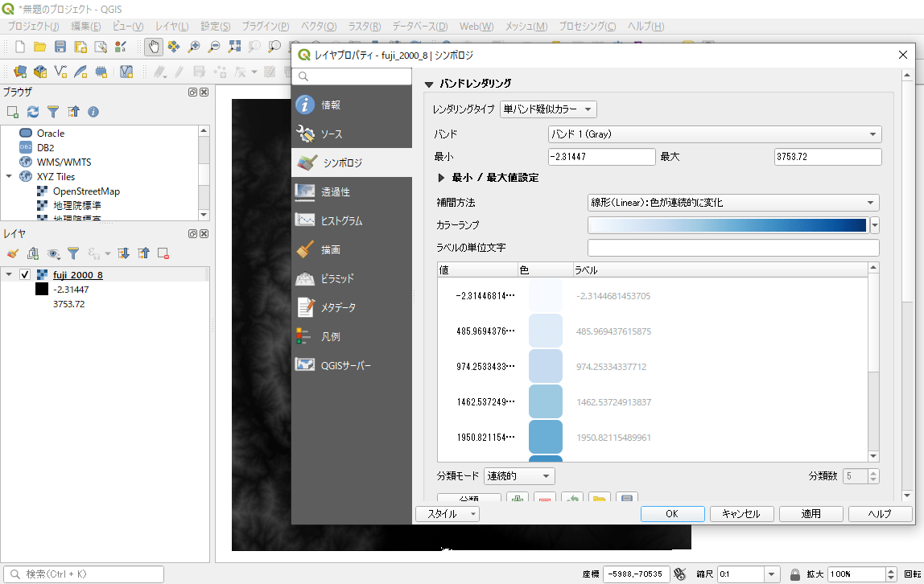924x584 pixels.
Task: Click the Browser panel filter icon
Action: tap(53, 112)
